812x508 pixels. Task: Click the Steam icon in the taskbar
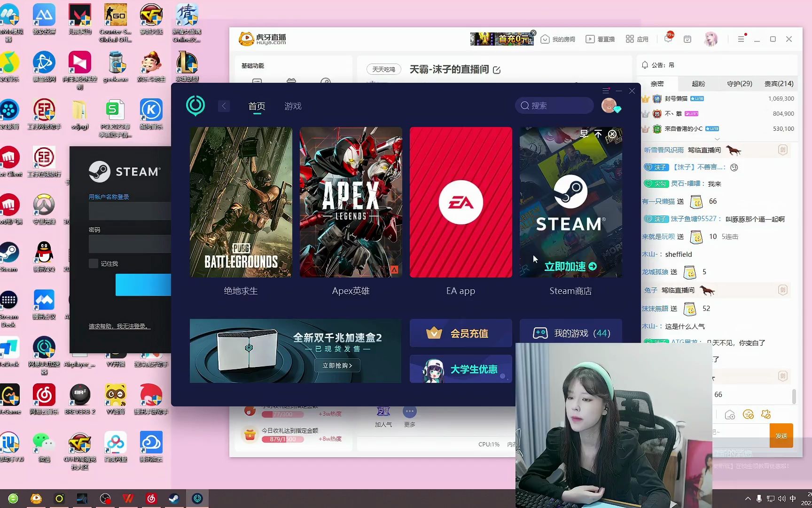click(174, 499)
